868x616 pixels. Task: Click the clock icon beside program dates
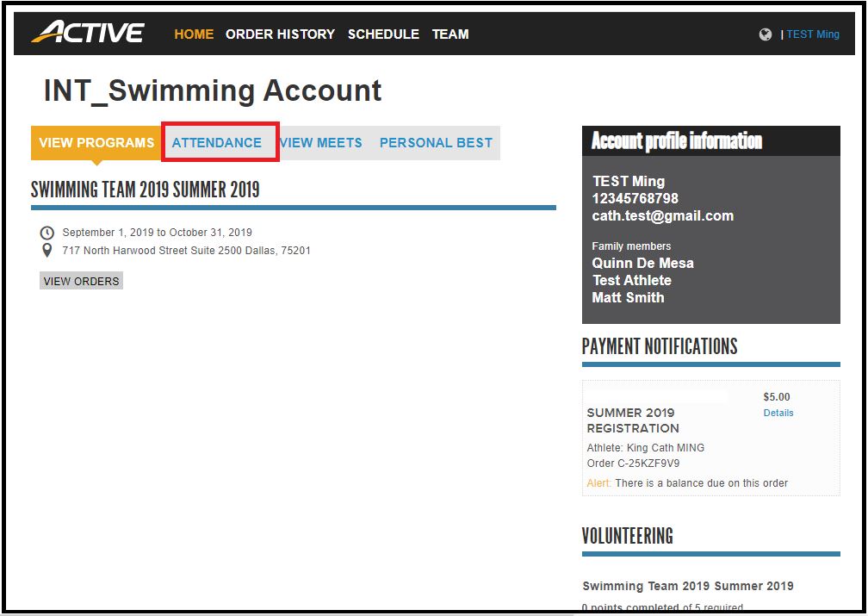(46, 233)
